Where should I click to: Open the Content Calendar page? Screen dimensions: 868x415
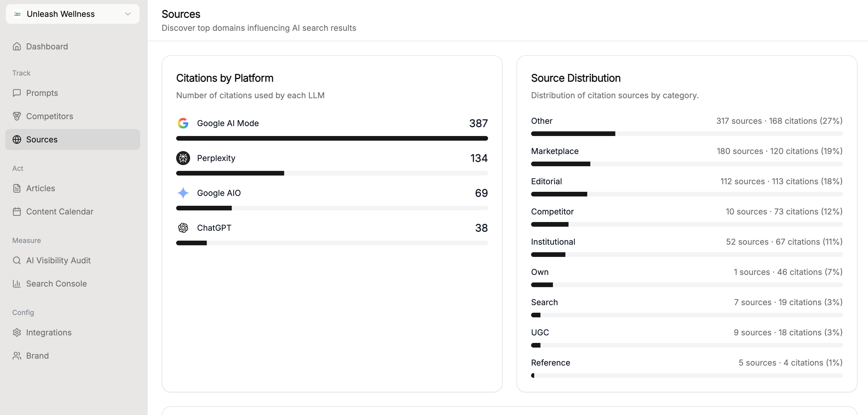60,212
